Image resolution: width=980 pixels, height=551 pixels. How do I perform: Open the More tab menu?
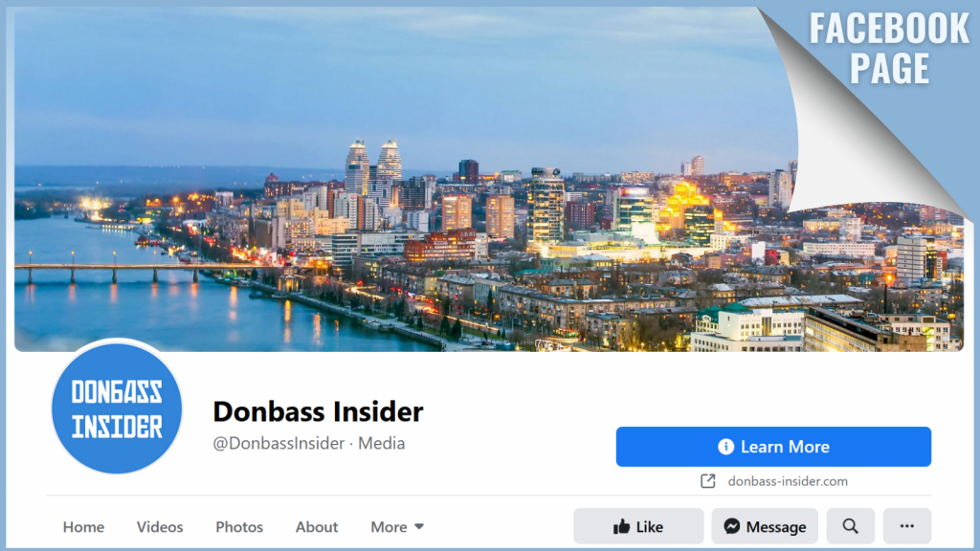397,527
